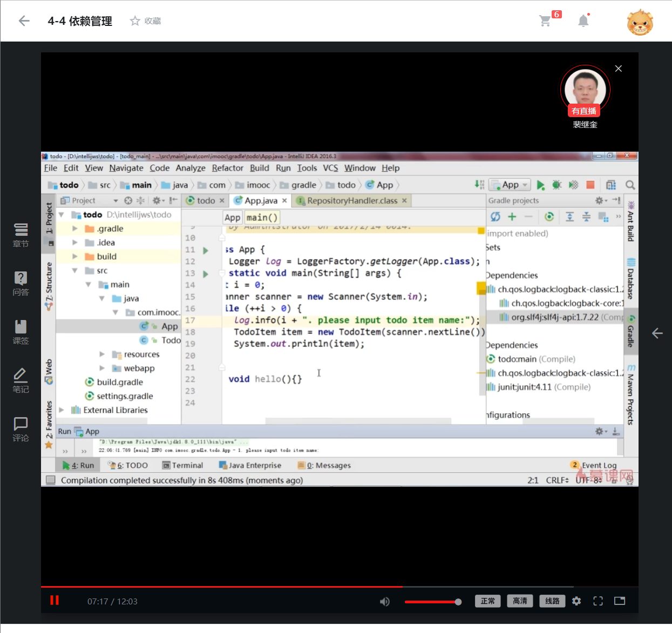This screenshot has width=672, height=633.
Task: Open the project structure icon
Action: pos(611,185)
